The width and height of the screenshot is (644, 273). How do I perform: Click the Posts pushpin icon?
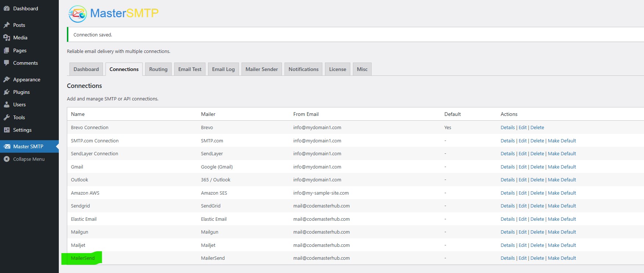tap(7, 25)
